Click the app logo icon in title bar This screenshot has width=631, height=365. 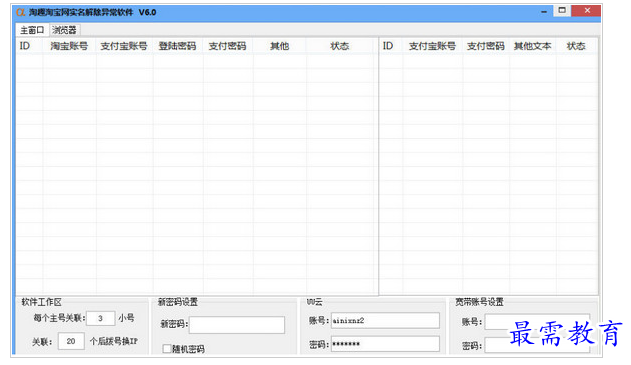[21, 12]
